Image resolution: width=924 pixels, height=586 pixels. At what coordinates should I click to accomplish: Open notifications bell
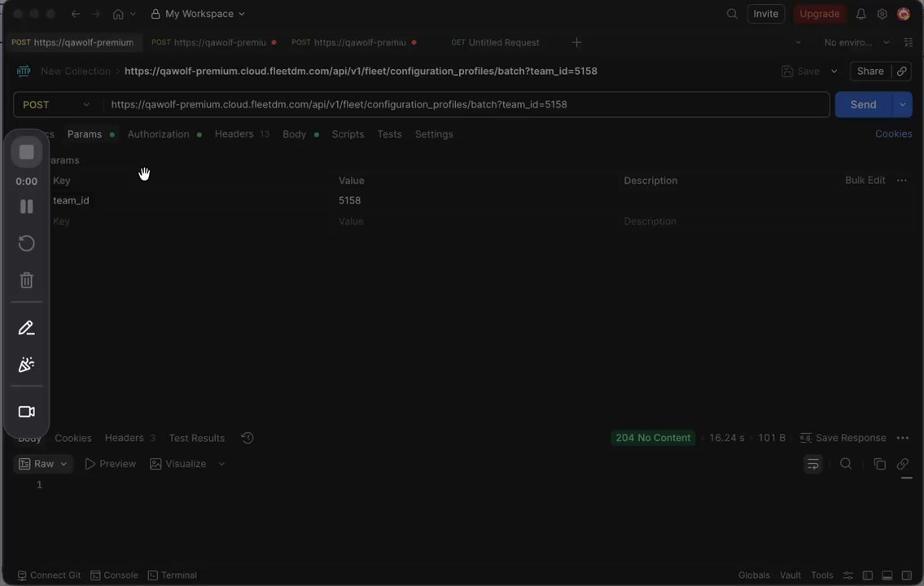pyautogui.click(x=861, y=14)
